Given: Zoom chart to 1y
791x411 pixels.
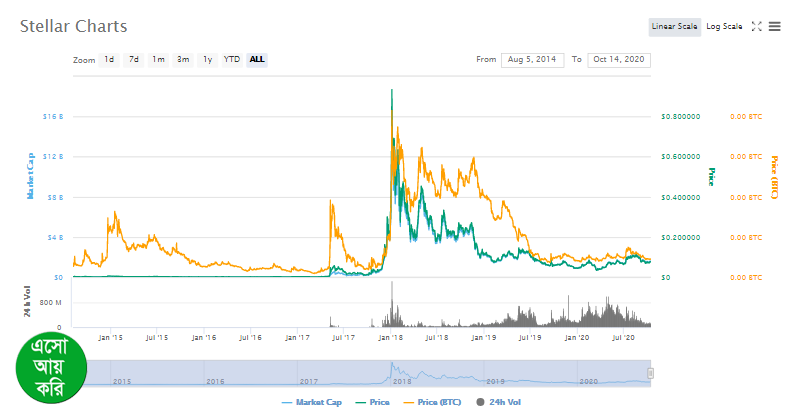Looking at the screenshot, I should (x=207, y=60).
